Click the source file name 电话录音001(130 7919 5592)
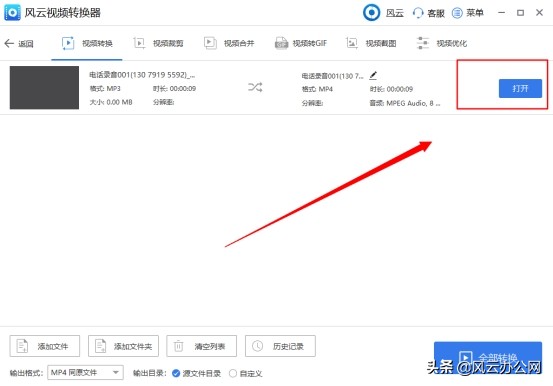The height and width of the screenshot is (386, 553). click(x=142, y=75)
